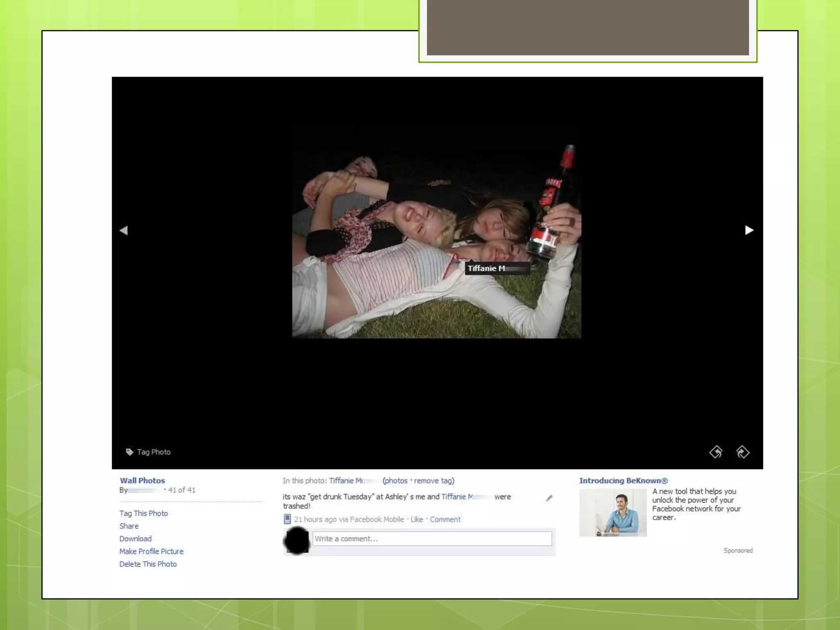The width and height of the screenshot is (840, 630).
Task: Choose Make Profile Picture
Action: tap(151, 552)
